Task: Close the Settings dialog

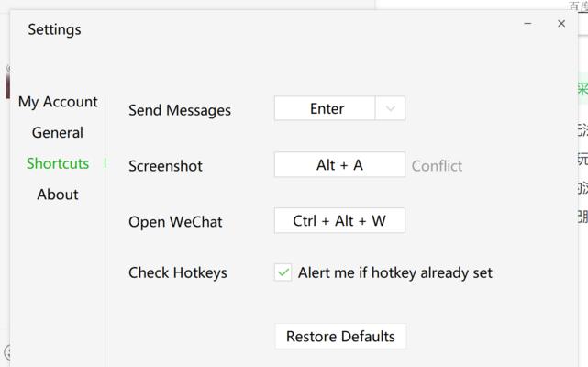Action: coord(561,24)
